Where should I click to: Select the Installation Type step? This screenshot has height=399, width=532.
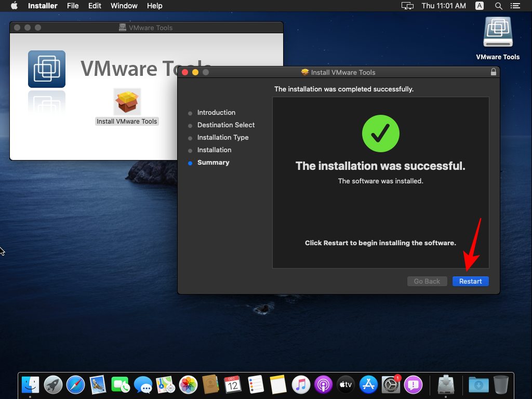click(222, 137)
